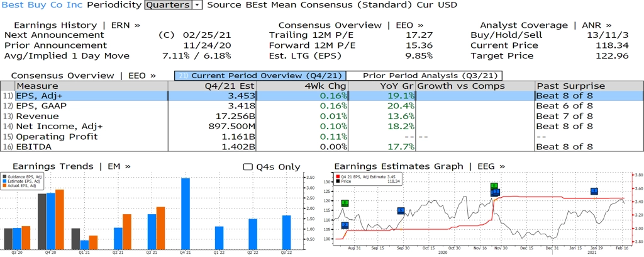Click Revenue estimate value 17.256B

(x=235, y=117)
